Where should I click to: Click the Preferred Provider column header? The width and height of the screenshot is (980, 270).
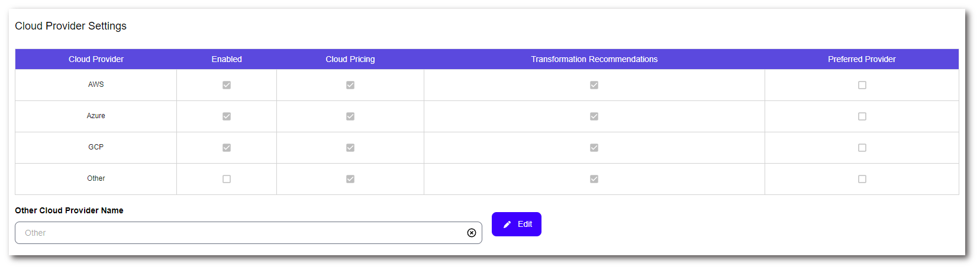(862, 59)
